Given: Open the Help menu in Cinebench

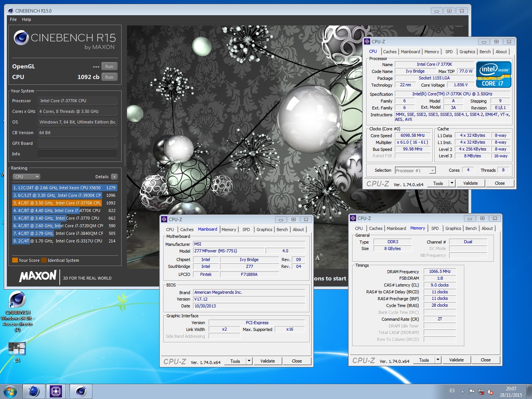Looking at the screenshot, I should coord(27,19).
